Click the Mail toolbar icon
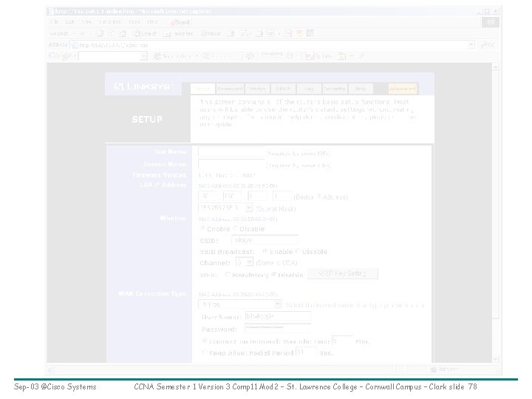Viewport: 532px width, 399px height. tap(245, 33)
